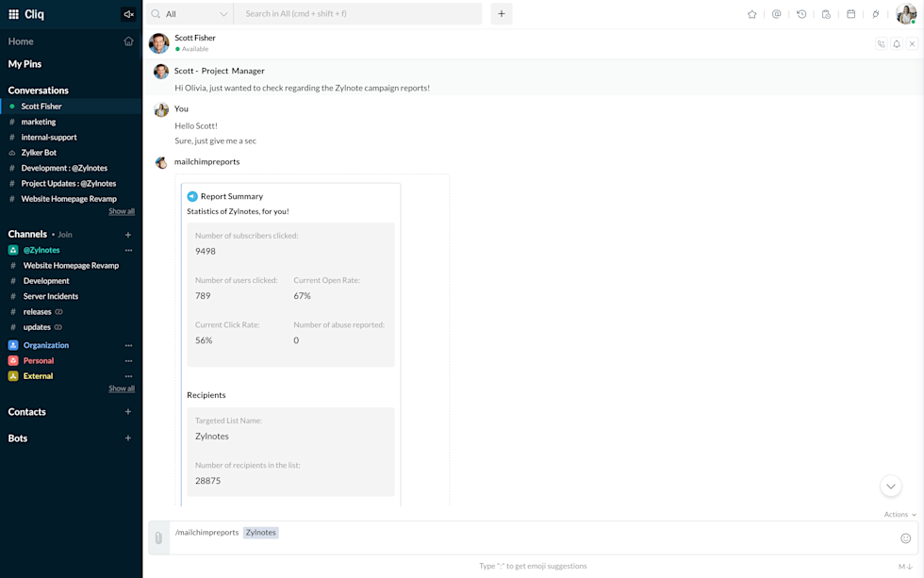This screenshot has width=924, height=578.
Task: Click Join link next to Channels
Action: (65, 235)
